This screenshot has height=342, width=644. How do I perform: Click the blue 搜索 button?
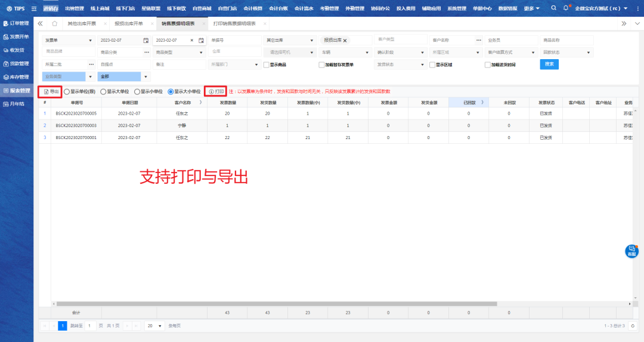pyautogui.click(x=549, y=64)
